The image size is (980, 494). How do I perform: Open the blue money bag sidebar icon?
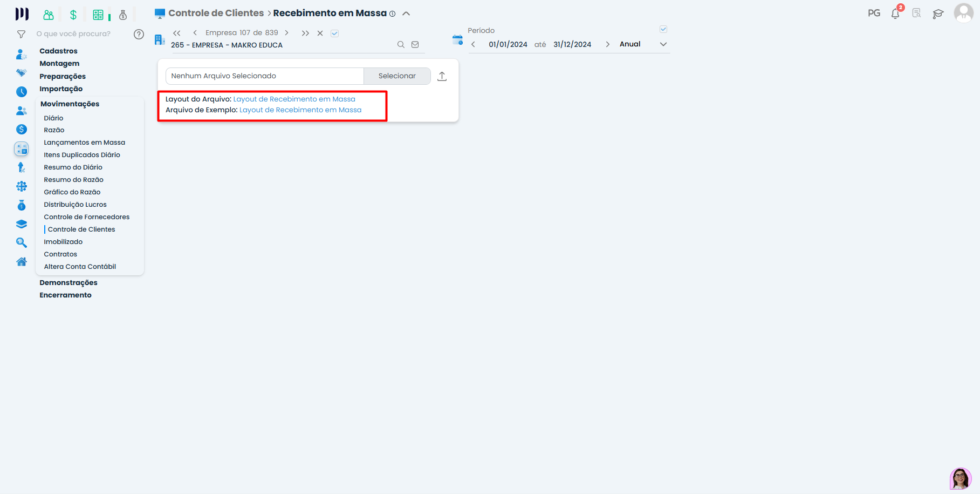pos(22,205)
